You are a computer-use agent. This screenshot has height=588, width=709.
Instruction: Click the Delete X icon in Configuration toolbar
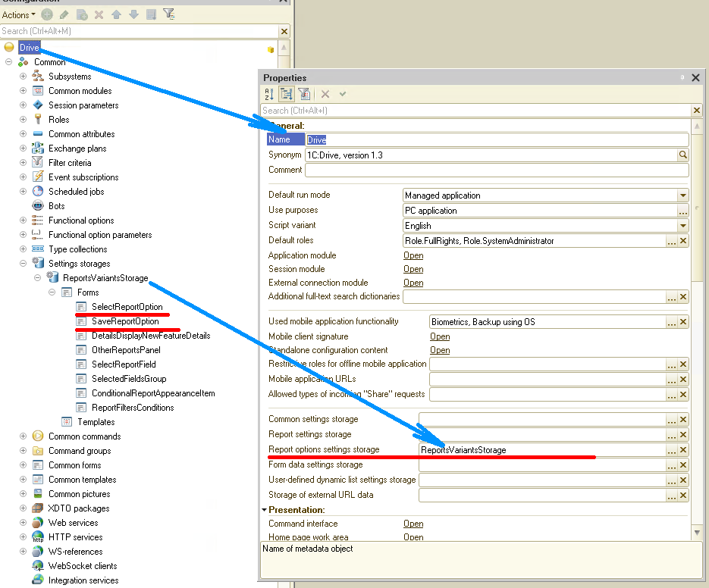click(99, 14)
